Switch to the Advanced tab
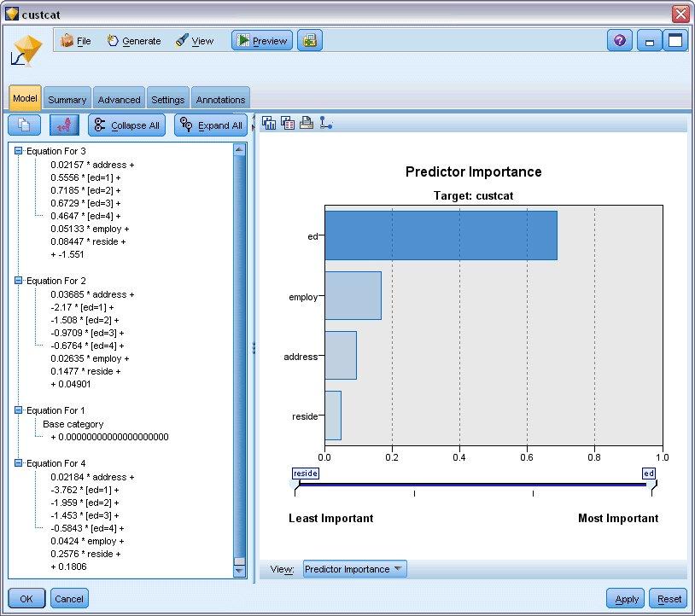 coord(119,100)
